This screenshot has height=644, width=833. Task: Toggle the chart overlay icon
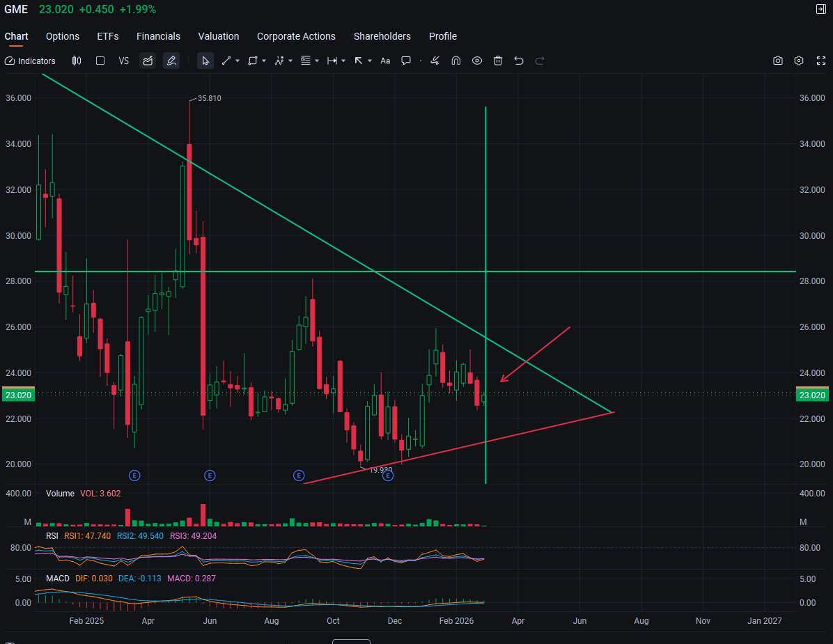[148, 61]
